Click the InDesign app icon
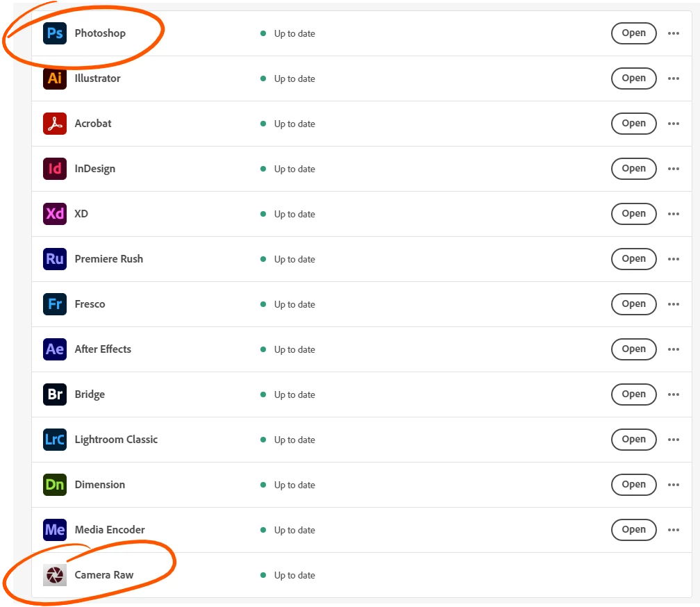 (x=55, y=169)
